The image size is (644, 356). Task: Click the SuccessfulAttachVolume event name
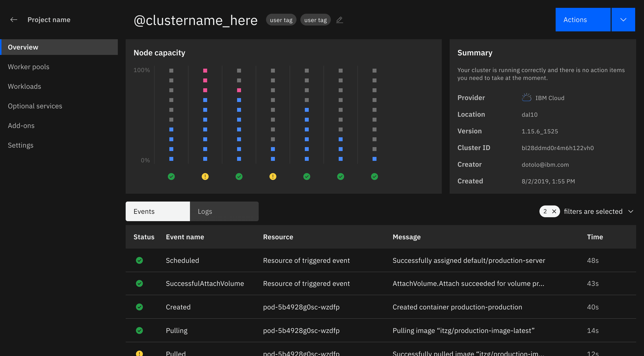point(205,283)
